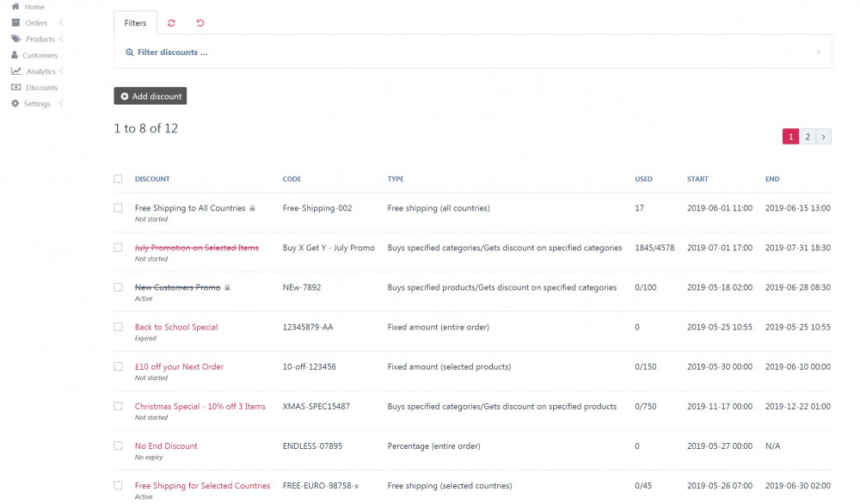Click the Home icon in sidebar
The width and height of the screenshot is (860, 504).
pos(15,7)
